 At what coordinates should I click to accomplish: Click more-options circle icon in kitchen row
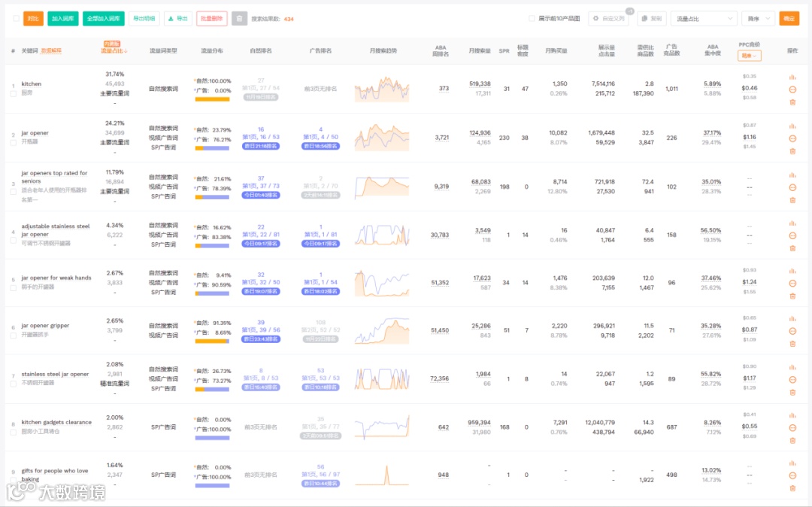click(x=792, y=90)
